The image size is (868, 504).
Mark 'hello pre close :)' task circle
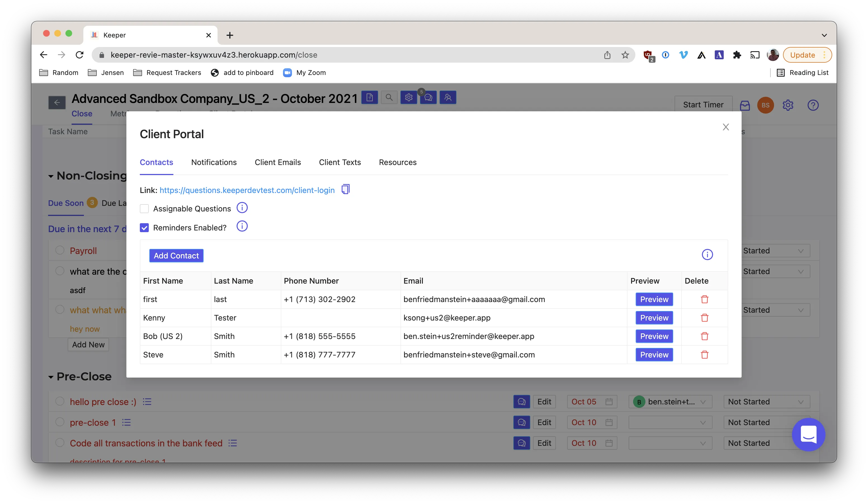point(60,401)
